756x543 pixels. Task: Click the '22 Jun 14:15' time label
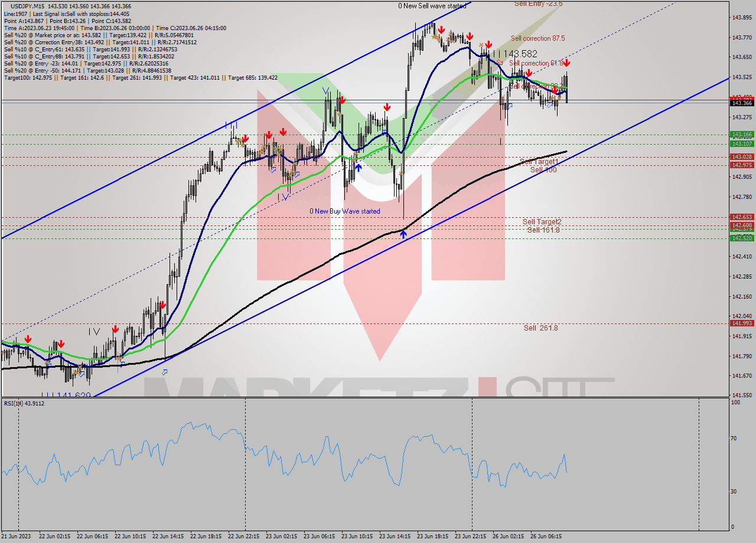tap(168, 537)
